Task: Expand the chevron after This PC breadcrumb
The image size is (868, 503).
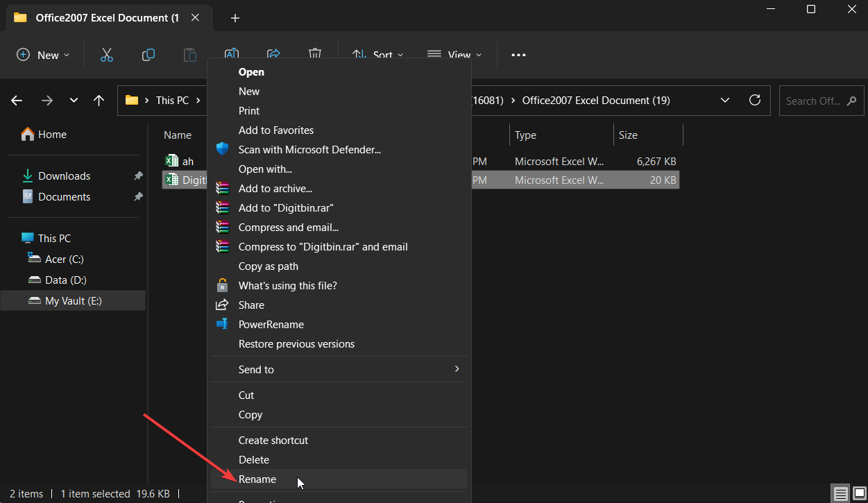Action: (x=198, y=101)
